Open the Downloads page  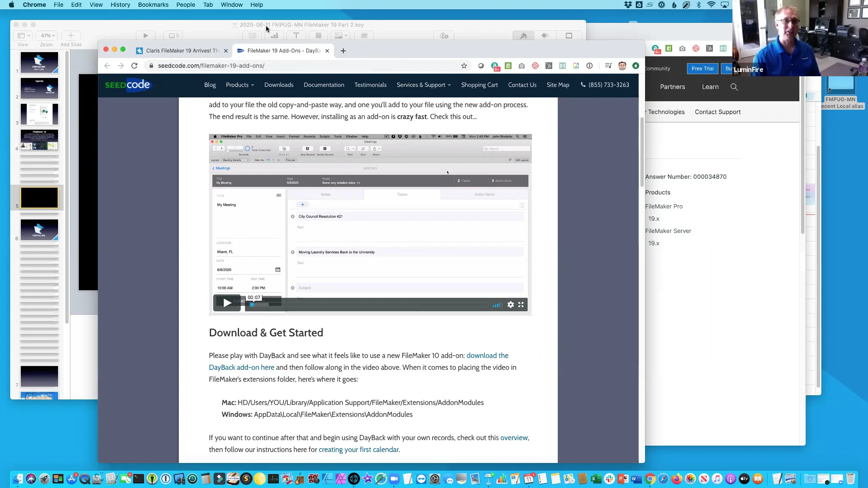279,85
